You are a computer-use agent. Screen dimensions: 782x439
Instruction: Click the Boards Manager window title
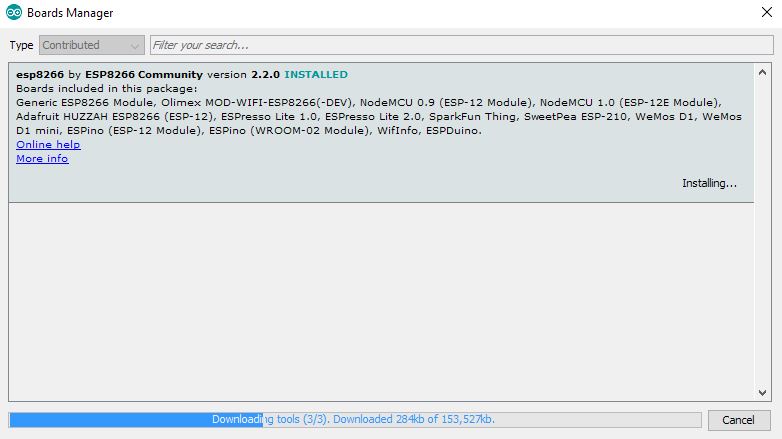(70, 13)
